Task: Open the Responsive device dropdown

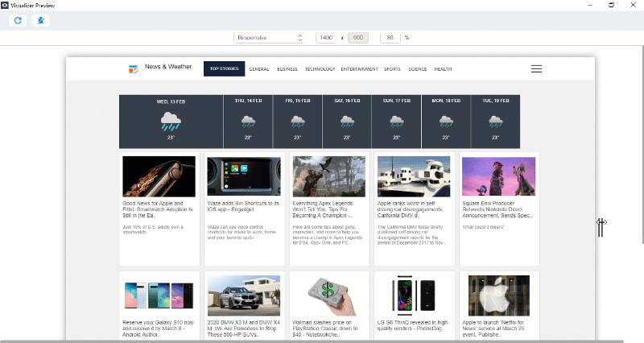Action: 269,38
